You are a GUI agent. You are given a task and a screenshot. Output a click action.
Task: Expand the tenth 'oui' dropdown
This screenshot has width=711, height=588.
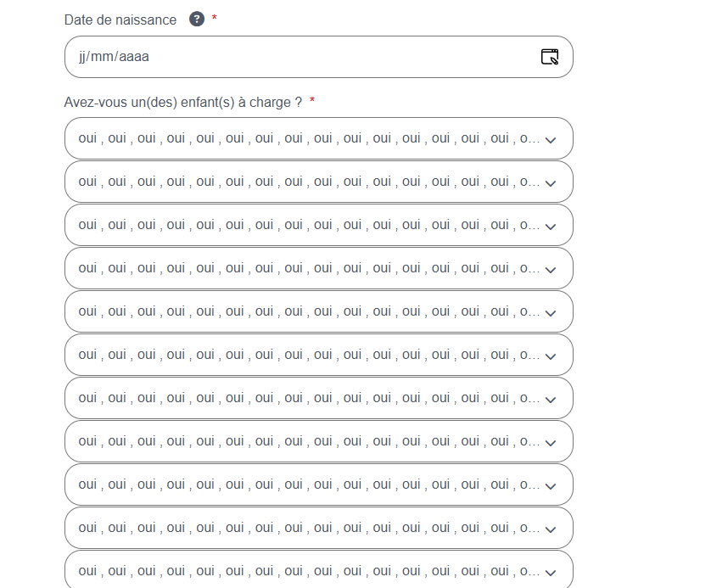pyautogui.click(x=319, y=528)
